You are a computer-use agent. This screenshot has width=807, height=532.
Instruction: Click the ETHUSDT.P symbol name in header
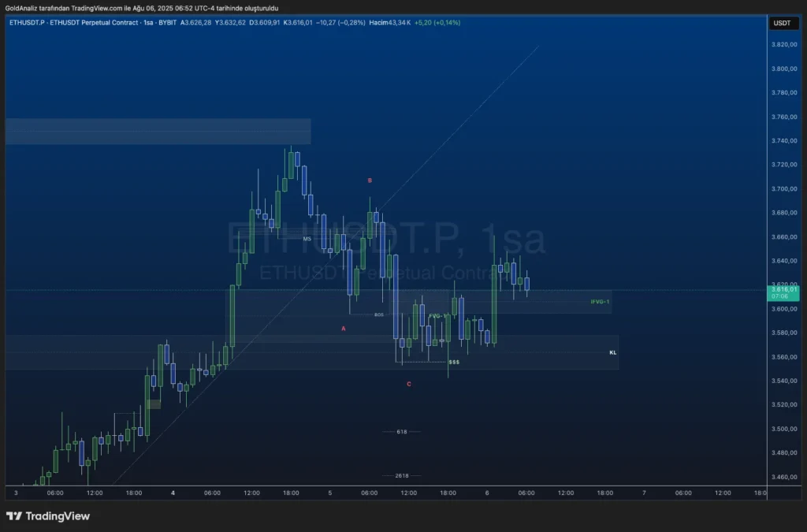(25, 23)
